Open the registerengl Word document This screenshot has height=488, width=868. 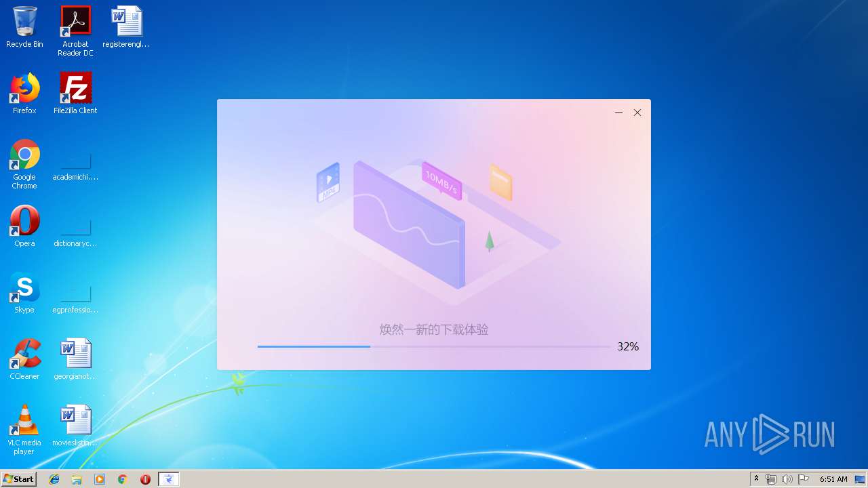126,27
